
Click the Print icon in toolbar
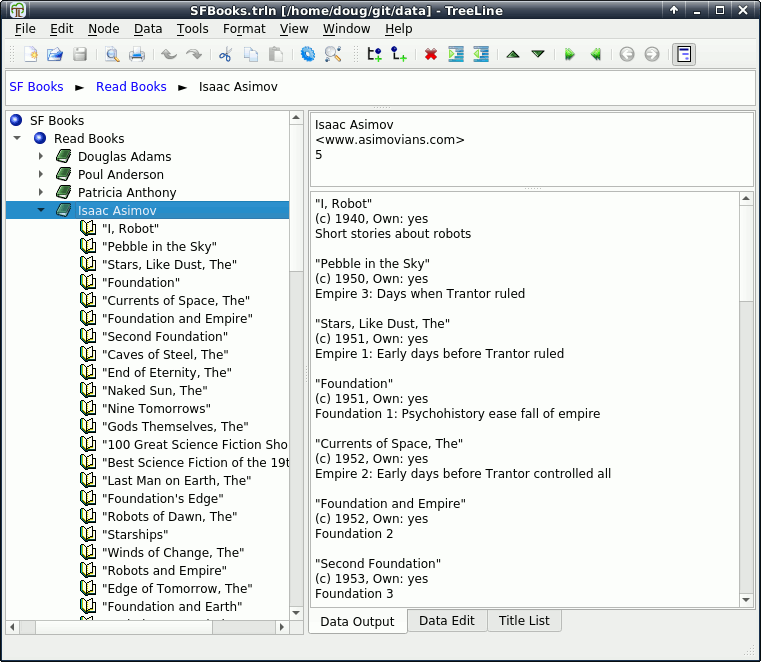[137, 54]
